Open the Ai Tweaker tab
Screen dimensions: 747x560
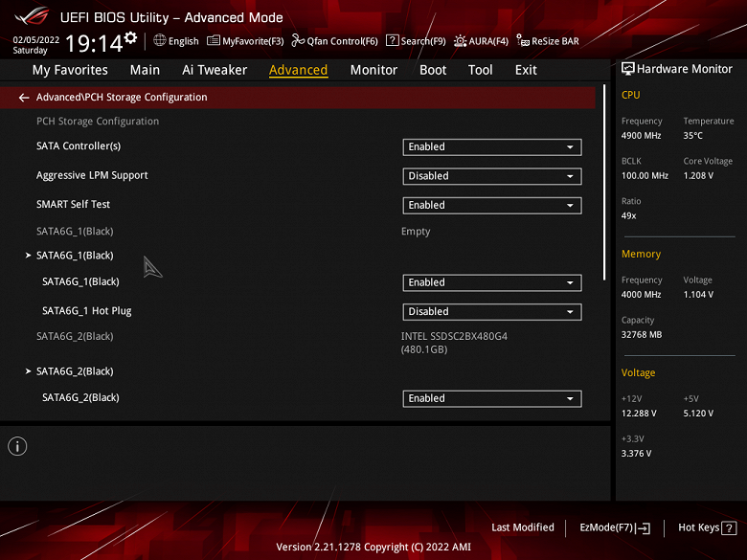click(x=215, y=70)
